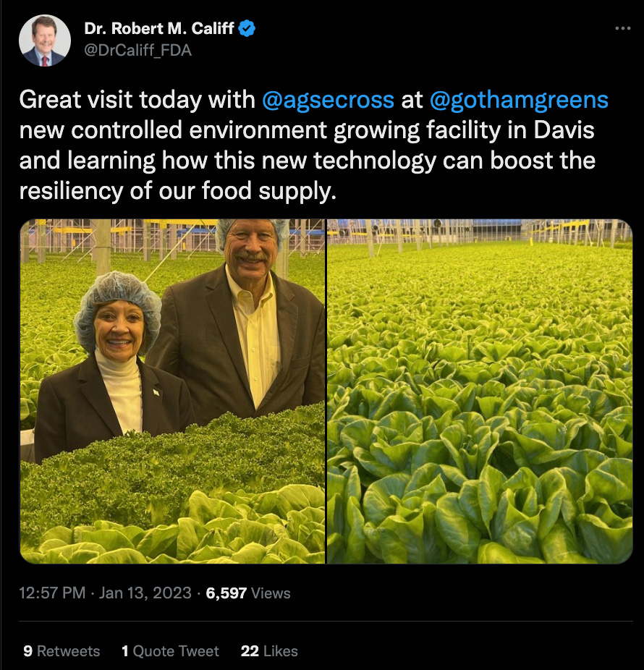Visit the @gothamgreens mention link
The height and width of the screenshot is (670, 644).
click(x=518, y=100)
